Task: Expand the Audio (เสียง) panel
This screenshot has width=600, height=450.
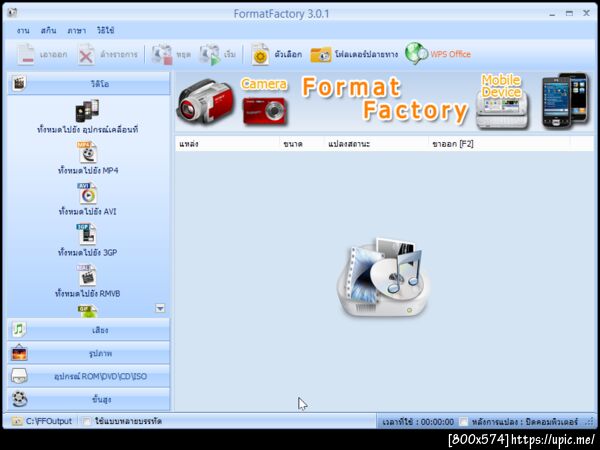Action: coord(88,329)
